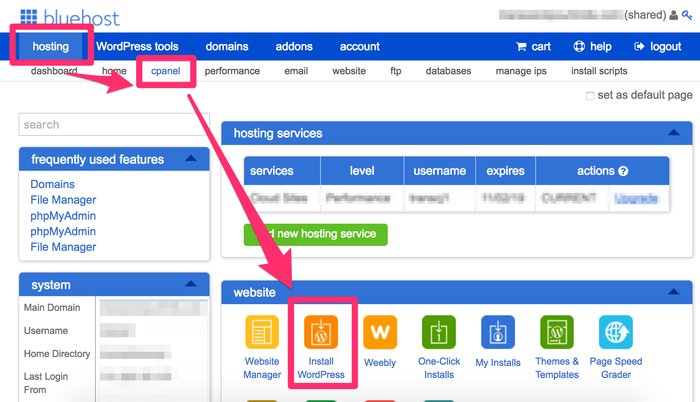Go to the dashboard sub-tab

tap(54, 71)
